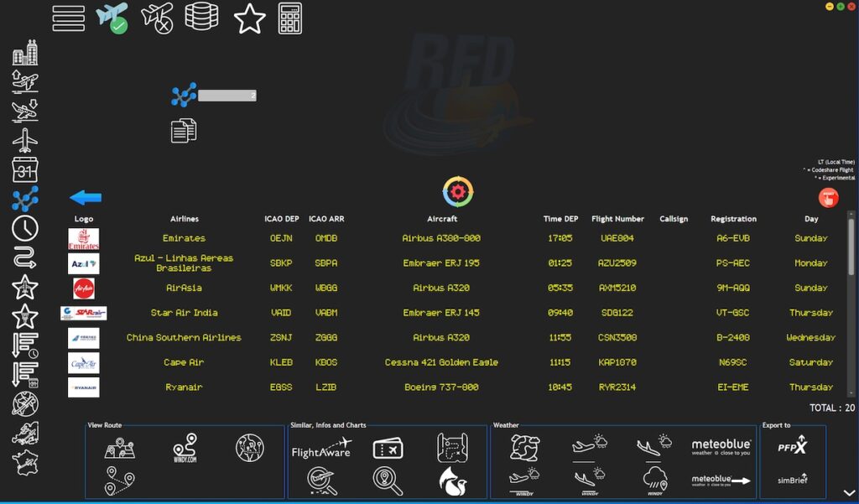The width and height of the screenshot is (859, 504).
Task: Select the star with airplane sidebar icon
Action: coord(25,287)
